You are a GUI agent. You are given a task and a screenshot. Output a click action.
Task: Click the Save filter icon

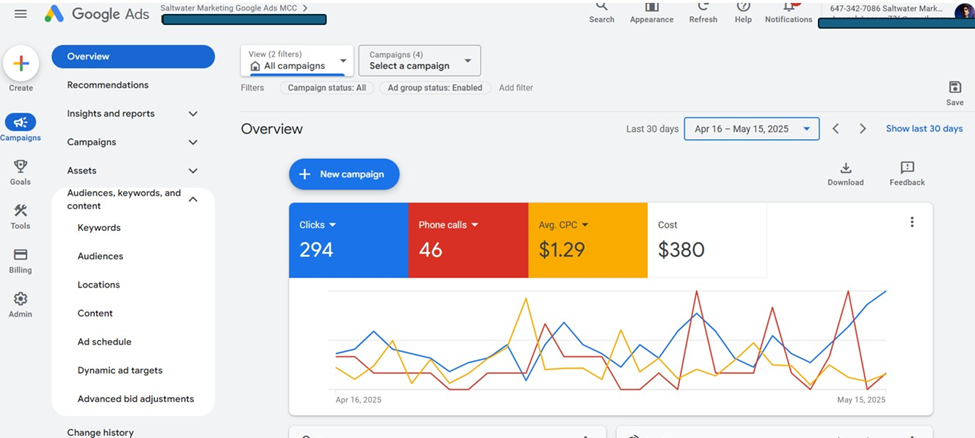[x=954, y=88]
